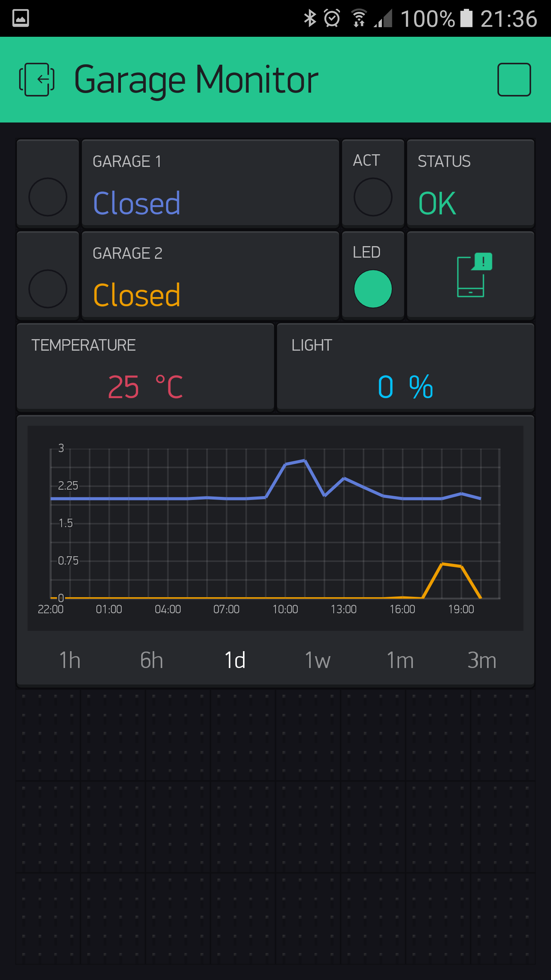Open the Status OK widget
Screen dimensions: 551x980
pos(470,184)
